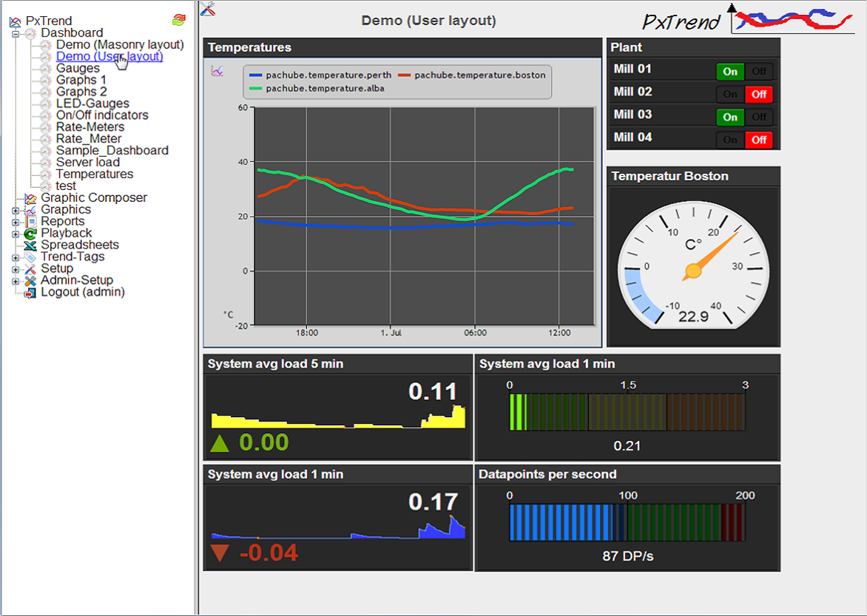Click the Playback green icon
Viewport: 867px width, 616px height.
point(30,234)
